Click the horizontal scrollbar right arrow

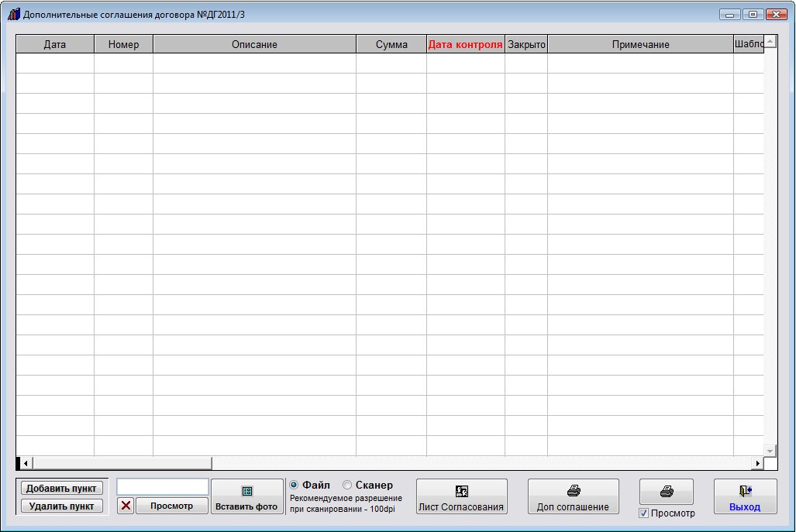(757, 463)
